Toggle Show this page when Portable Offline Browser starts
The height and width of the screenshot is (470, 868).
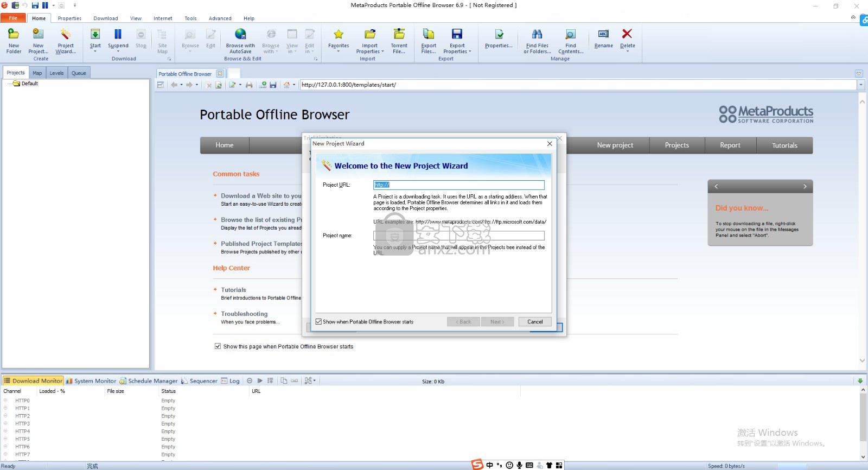click(x=218, y=346)
